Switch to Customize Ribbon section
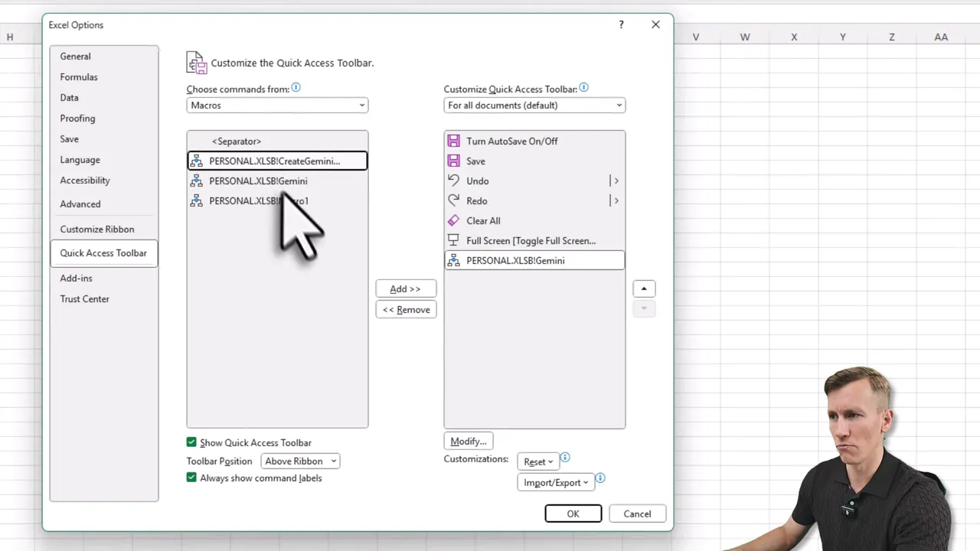 click(x=96, y=229)
